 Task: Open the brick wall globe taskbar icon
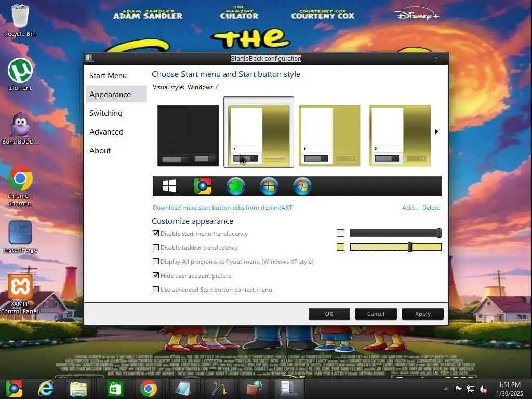click(255, 389)
